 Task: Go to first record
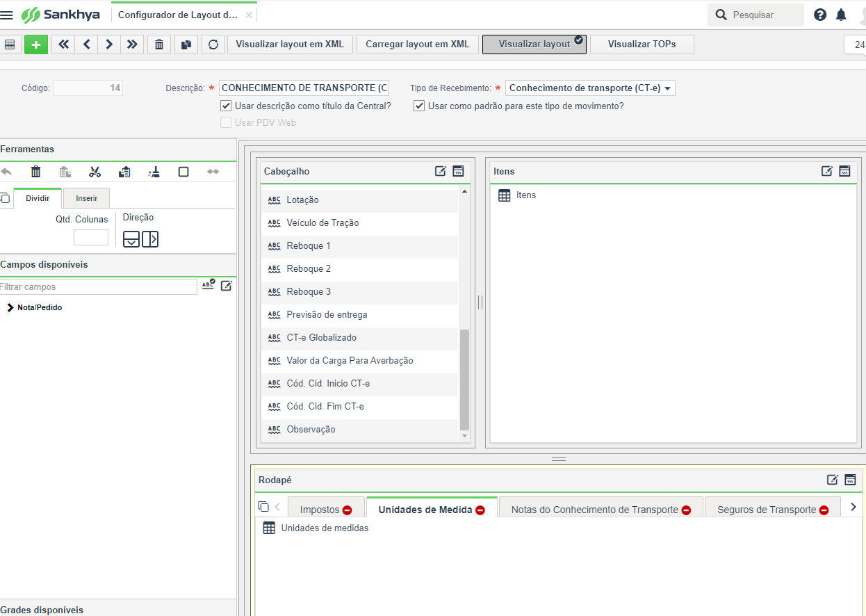point(63,44)
